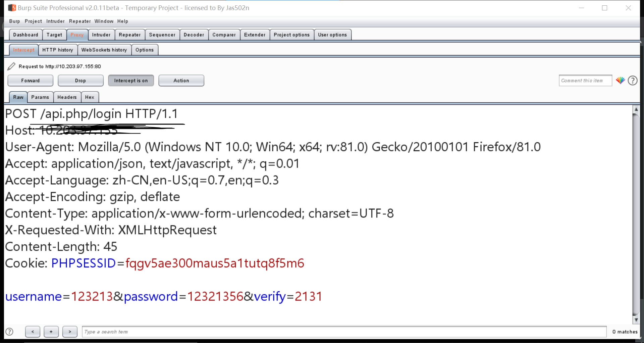Go to previous search match
The width and height of the screenshot is (644, 343).
(x=33, y=332)
